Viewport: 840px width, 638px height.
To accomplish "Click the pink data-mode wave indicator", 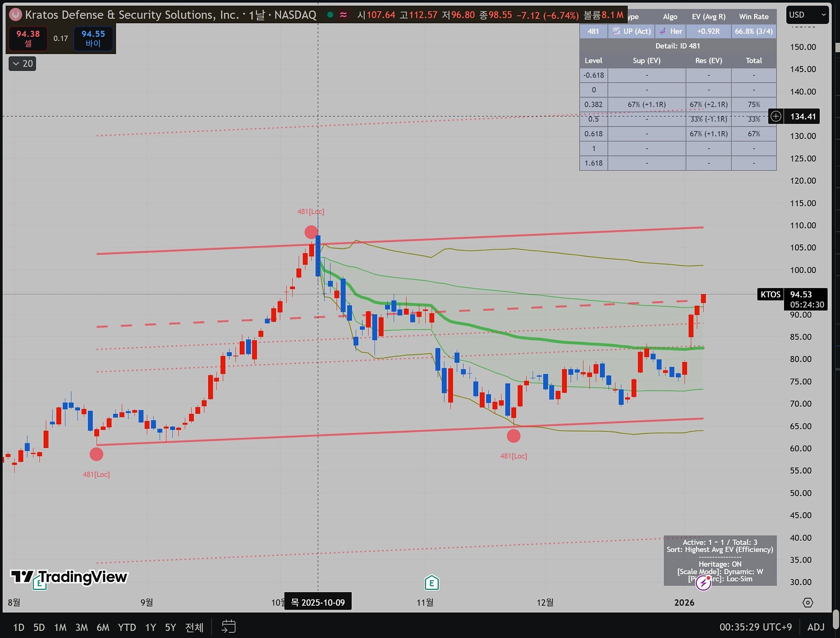I will pyautogui.click(x=343, y=15).
